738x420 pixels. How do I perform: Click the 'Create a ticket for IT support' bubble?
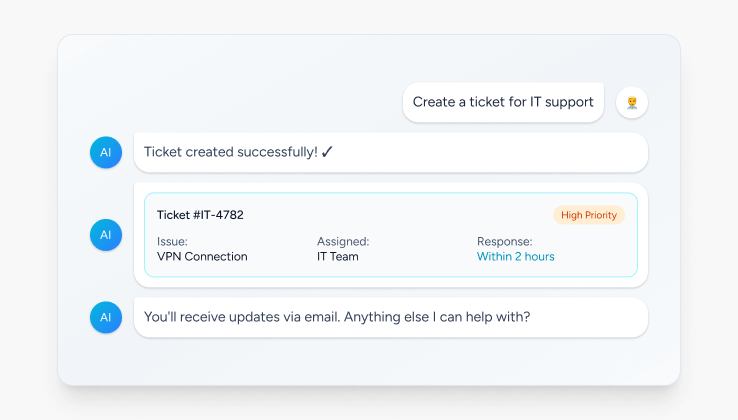click(x=503, y=102)
